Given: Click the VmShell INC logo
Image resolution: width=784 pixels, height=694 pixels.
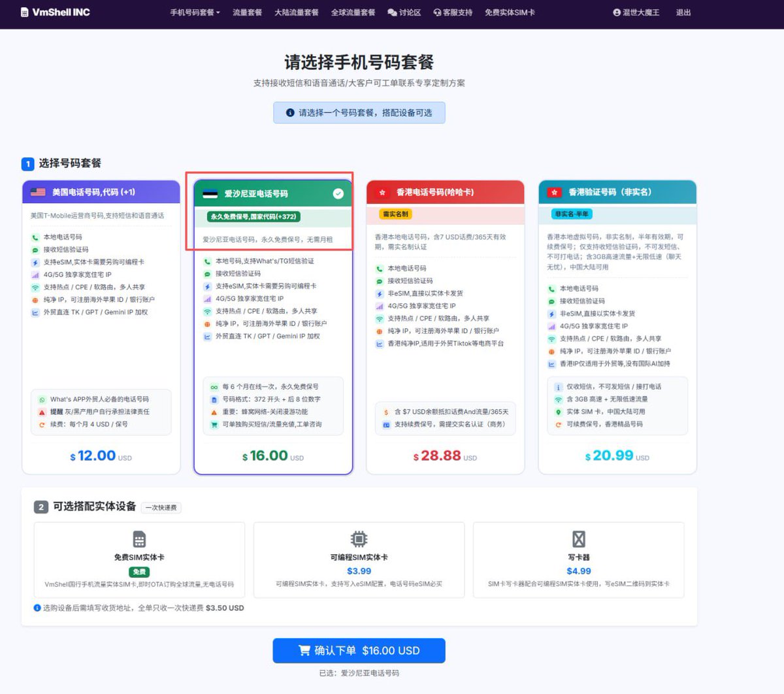Looking at the screenshot, I should pos(55,12).
